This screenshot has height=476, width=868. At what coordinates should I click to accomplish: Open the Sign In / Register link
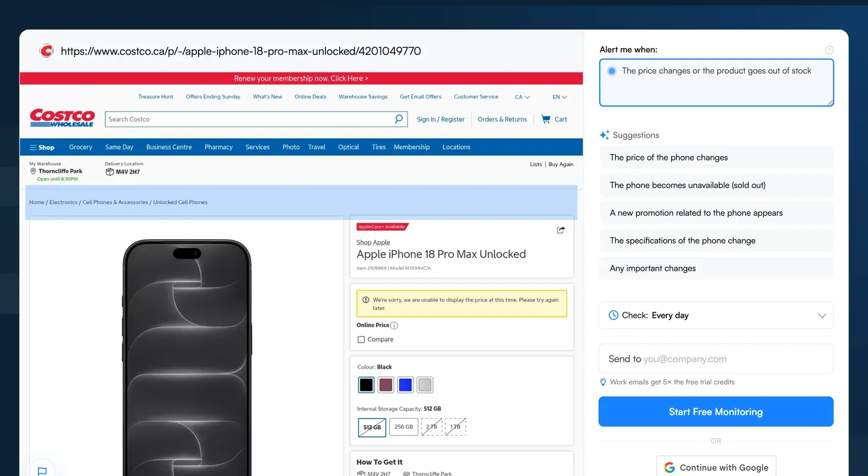[x=441, y=119]
